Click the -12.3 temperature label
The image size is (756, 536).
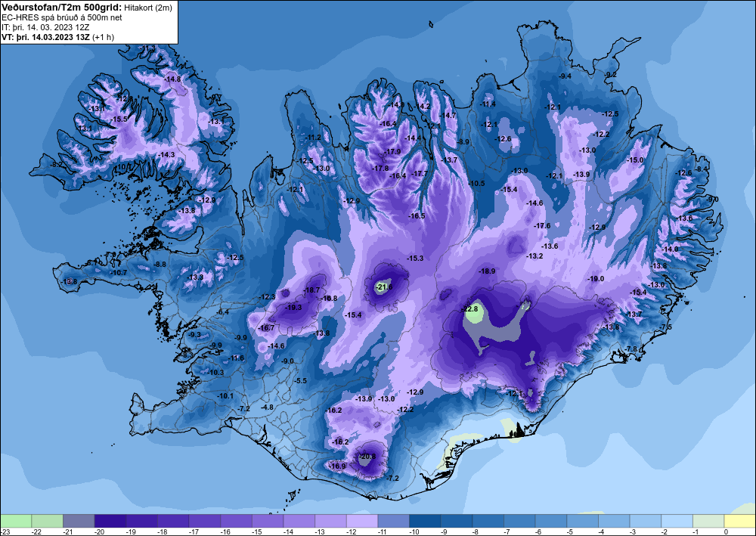(x=267, y=297)
